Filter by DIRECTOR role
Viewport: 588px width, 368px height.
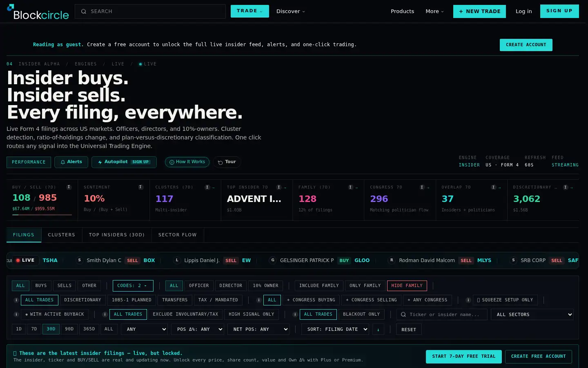[x=231, y=286]
